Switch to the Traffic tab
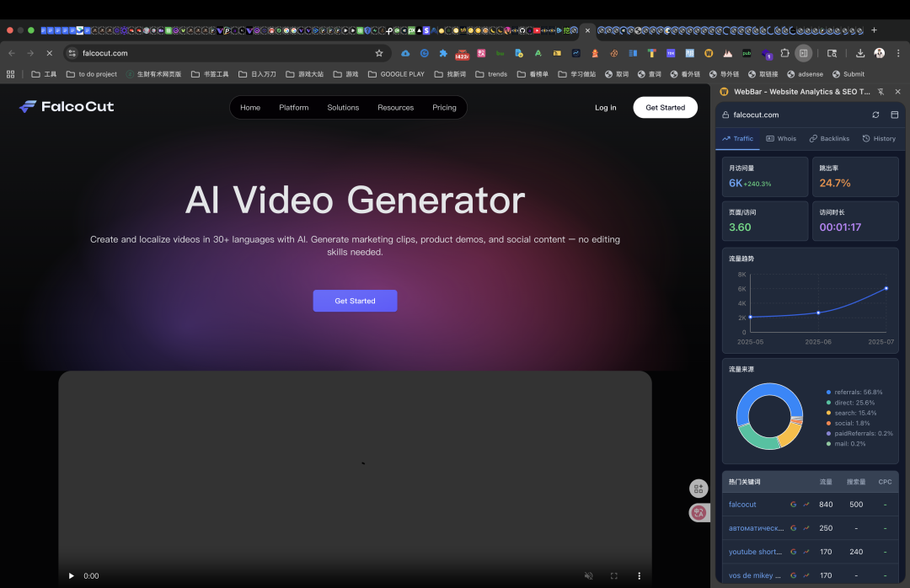910x588 pixels. [x=737, y=139]
